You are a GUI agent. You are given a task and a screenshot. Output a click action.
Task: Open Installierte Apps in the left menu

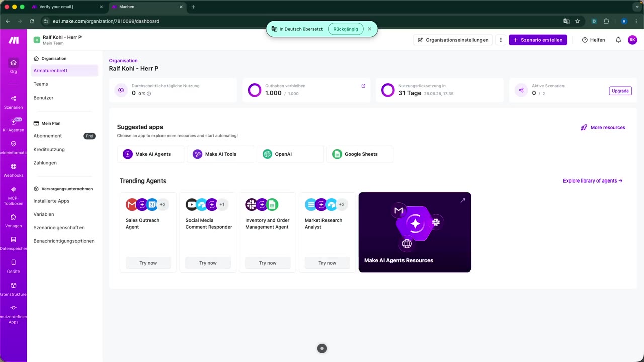(51, 201)
